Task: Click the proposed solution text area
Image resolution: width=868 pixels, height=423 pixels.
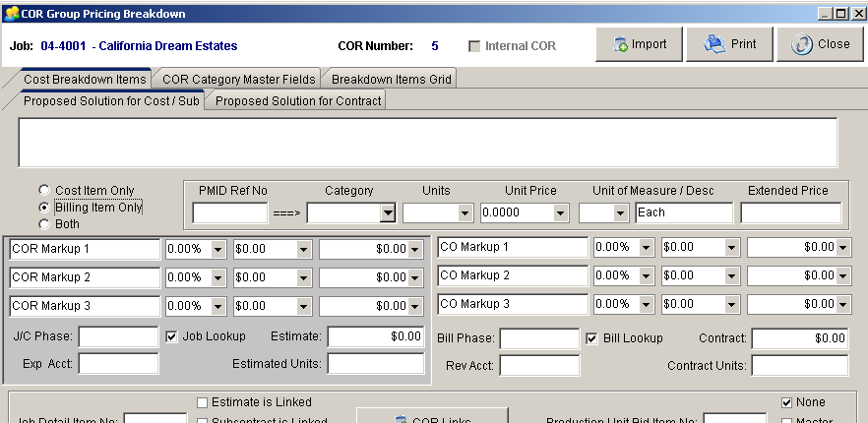Action: (428, 143)
